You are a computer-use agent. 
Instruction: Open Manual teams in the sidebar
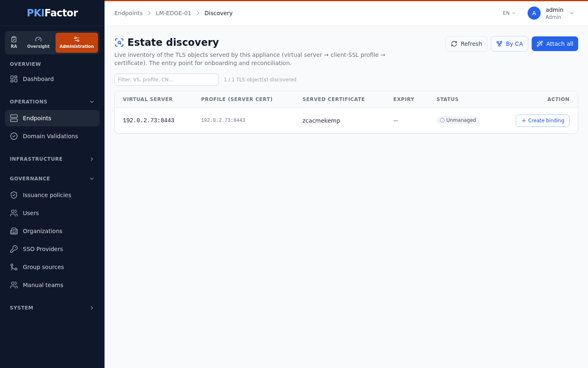point(52,285)
